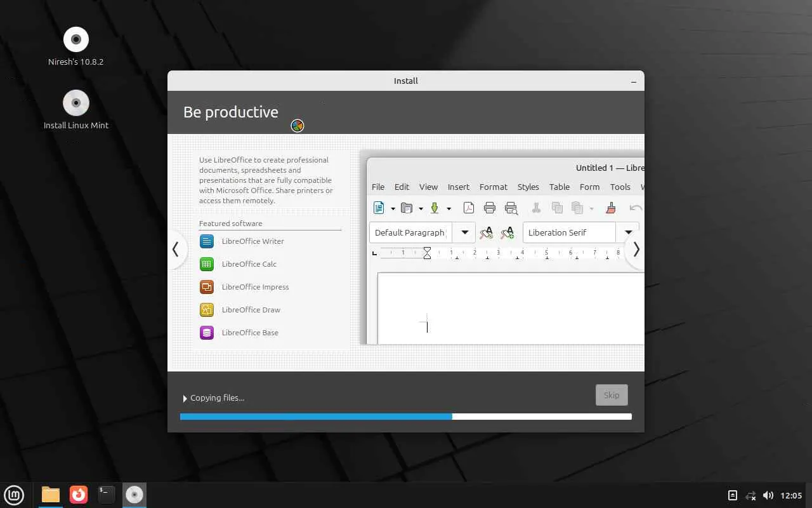Expand the Default Paragraph style dropdown arrow

tap(465, 232)
